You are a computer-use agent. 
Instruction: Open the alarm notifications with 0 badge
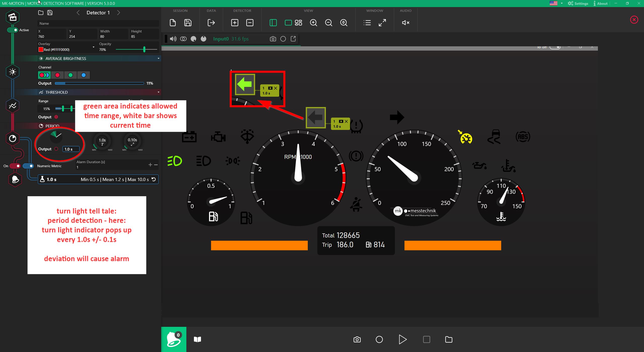pos(174,339)
